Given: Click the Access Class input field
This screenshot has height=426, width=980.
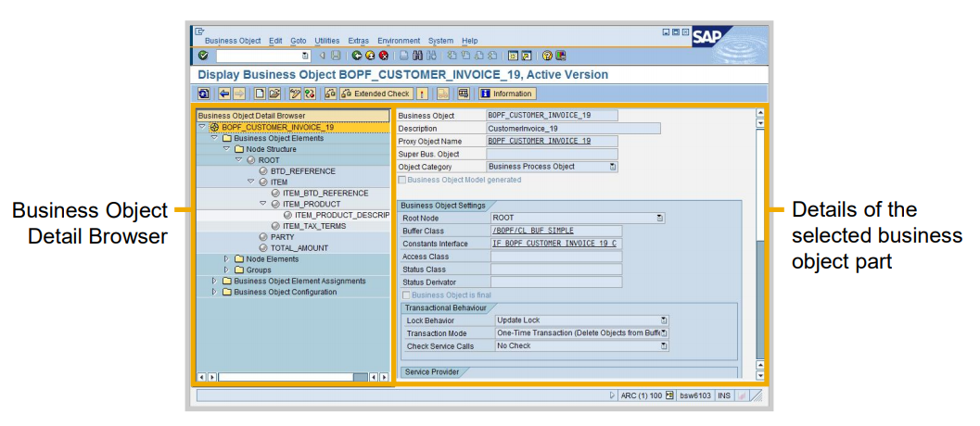Looking at the screenshot, I should 556,257.
